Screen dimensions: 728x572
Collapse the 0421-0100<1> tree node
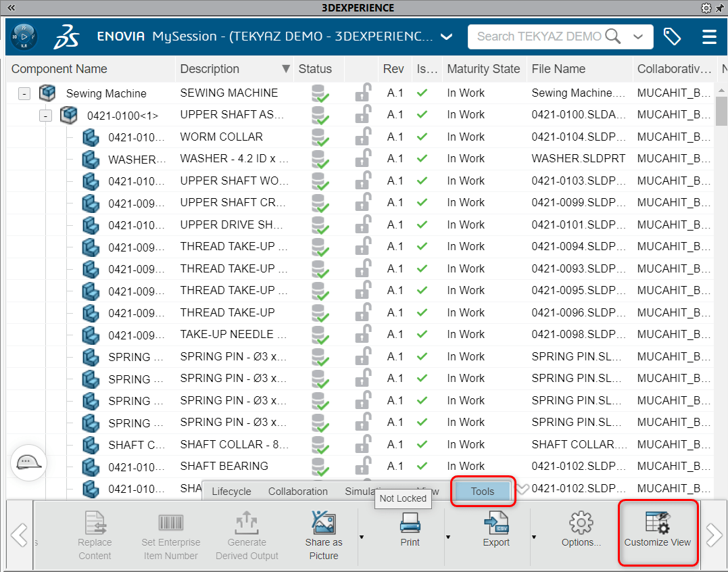(x=45, y=115)
